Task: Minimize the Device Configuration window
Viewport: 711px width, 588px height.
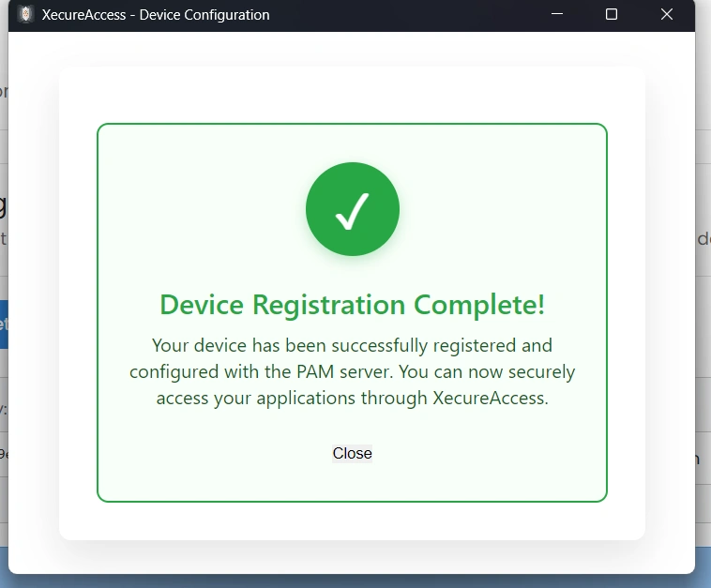Action: pos(557,14)
